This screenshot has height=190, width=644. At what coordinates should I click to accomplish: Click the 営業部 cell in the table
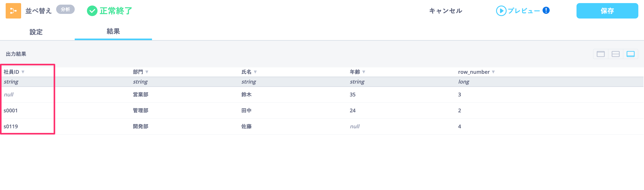point(140,95)
